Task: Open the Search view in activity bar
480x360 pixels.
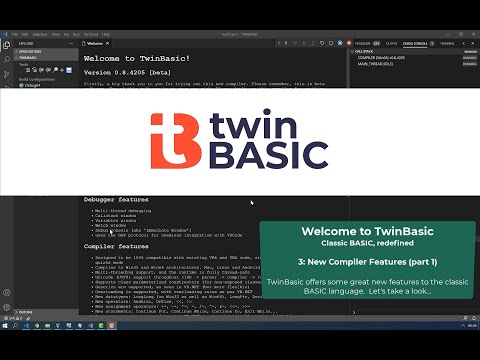Action: [x=6, y=60]
